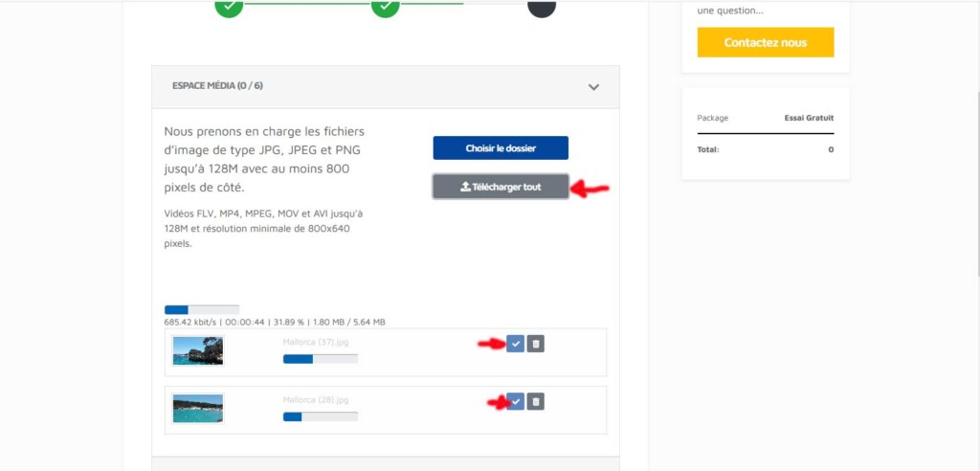Click the Choisir le dossier button
The image size is (980, 471).
(501, 148)
